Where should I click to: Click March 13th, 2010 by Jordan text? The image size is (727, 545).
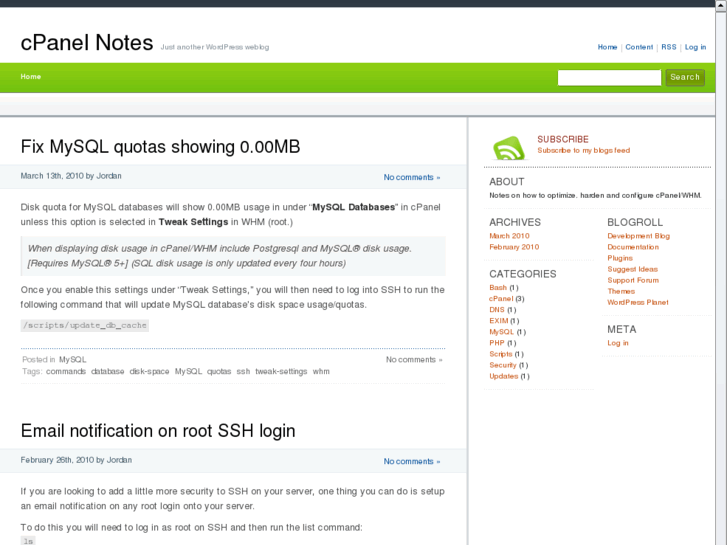pyautogui.click(x=71, y=176)
